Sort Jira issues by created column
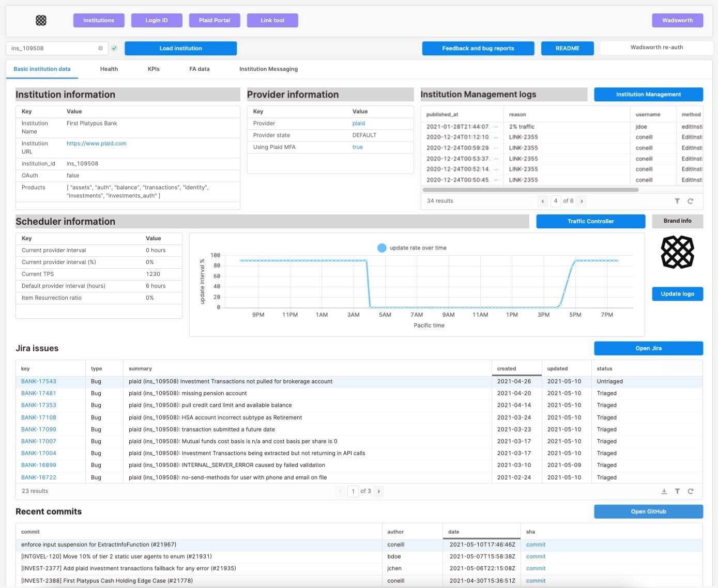The width and height of the screenshot is (718, 588). pyautogui.click(x=507, y=368)
